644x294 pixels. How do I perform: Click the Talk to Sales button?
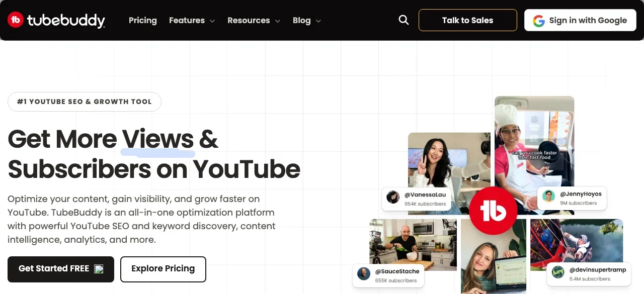pyautogui.click(x=468, y=20)
